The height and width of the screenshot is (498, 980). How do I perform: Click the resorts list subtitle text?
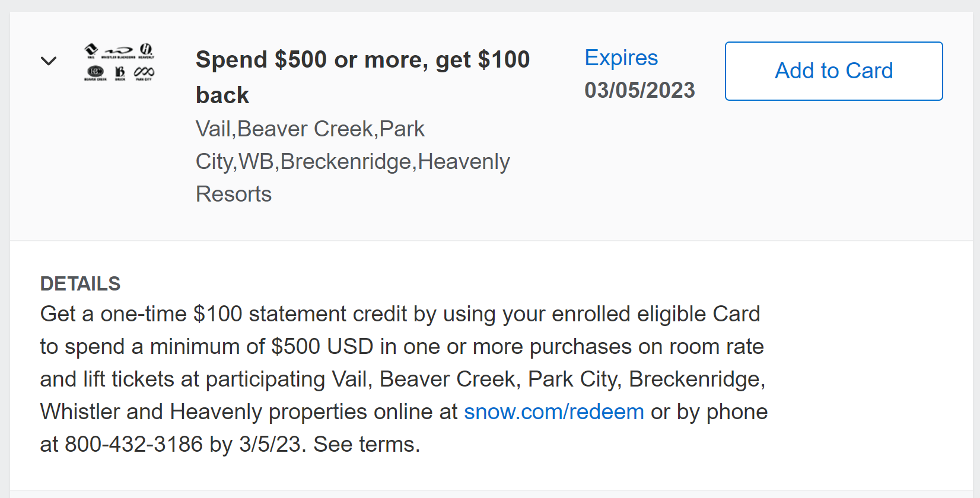pyautogui.click(x=352, y=161)
